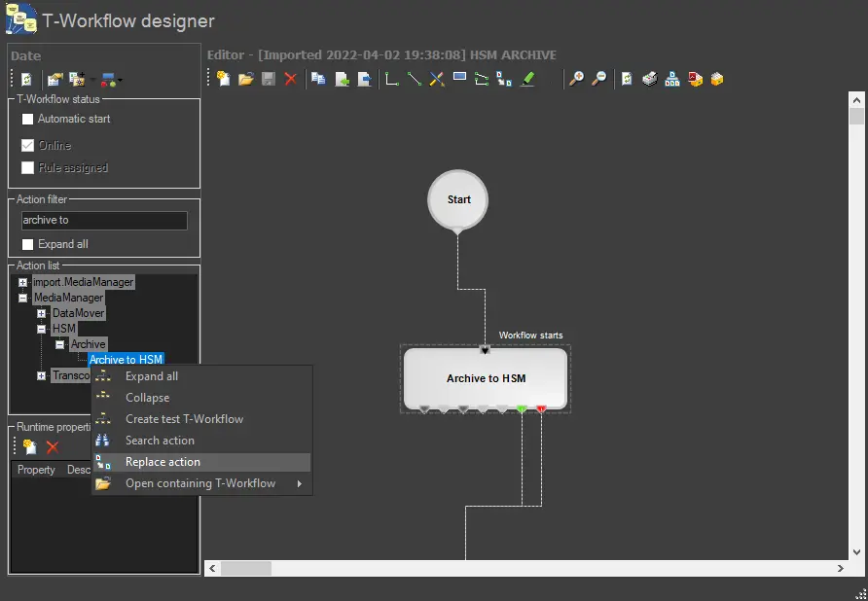Expand the import.MediaManager tree node
The image size is (868, 601).
pos(23,282)
